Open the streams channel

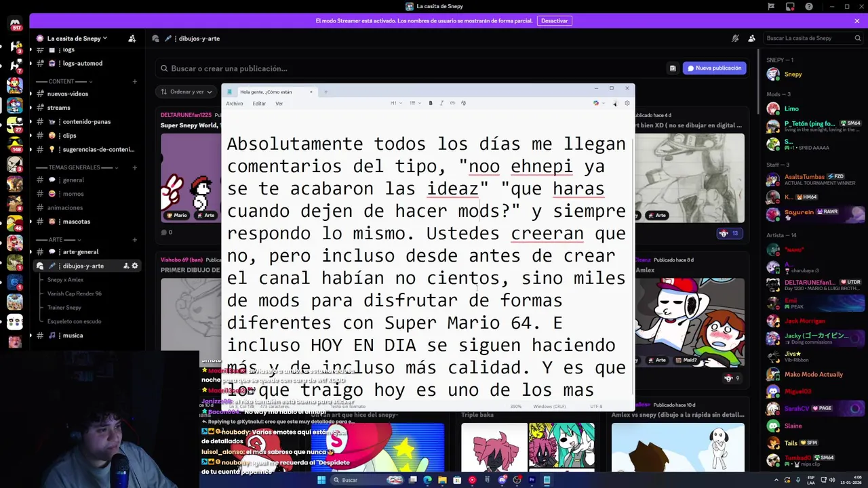(87, 108)
